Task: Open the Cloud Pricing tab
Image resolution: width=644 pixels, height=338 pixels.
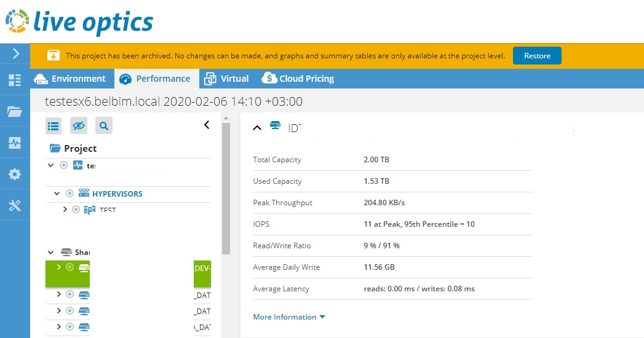Action: [298, 78]
